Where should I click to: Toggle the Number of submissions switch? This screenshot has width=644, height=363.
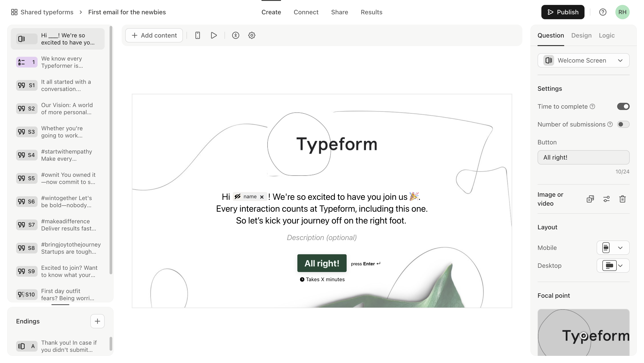click(x=623, y=124)
